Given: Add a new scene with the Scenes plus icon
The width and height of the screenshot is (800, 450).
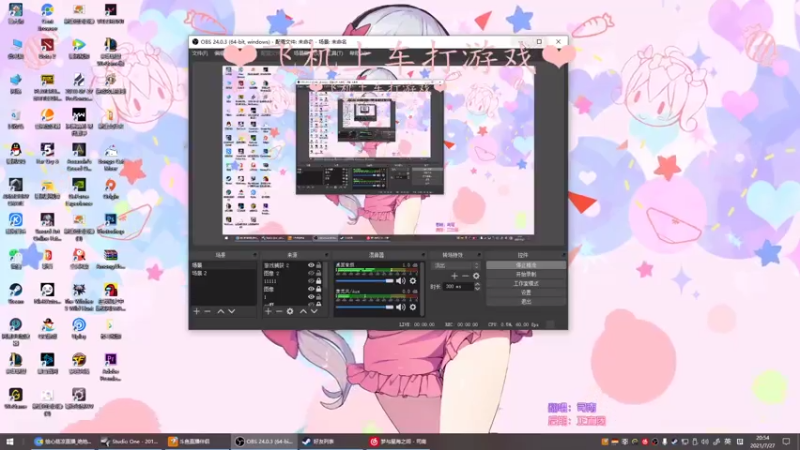Looking at the screenshot, I should 196,311.
